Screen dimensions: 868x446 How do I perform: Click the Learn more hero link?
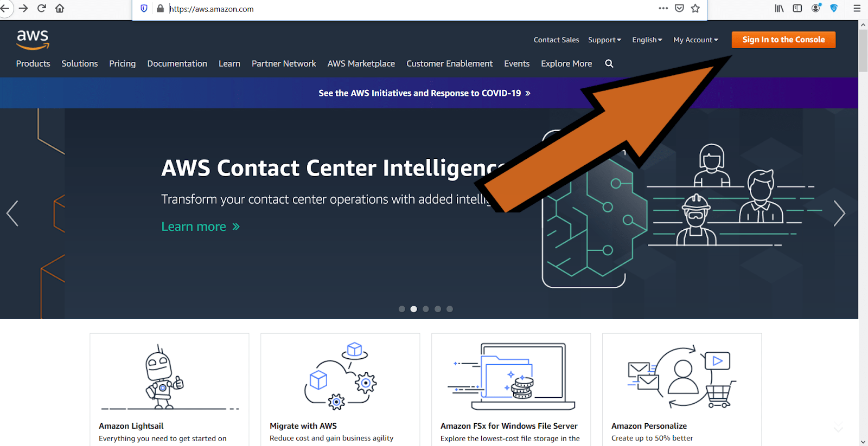(201, 227)
